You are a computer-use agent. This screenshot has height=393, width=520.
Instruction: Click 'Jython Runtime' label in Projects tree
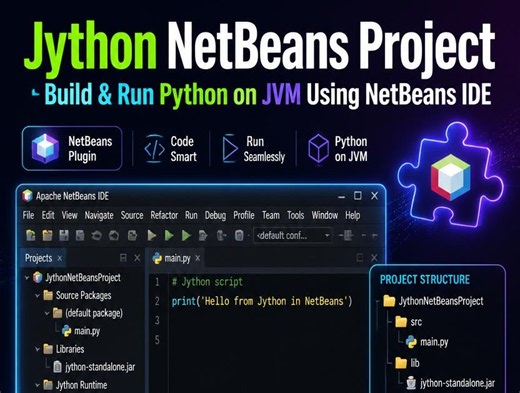[x=81, y=385]
